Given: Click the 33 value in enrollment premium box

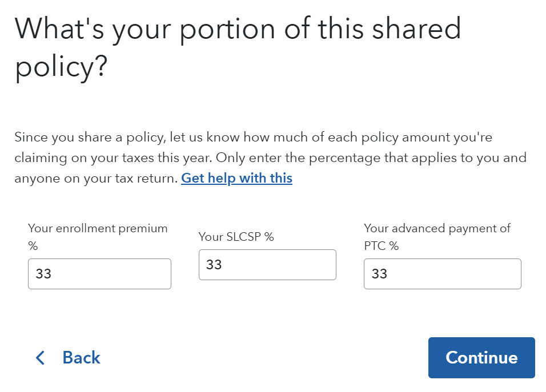Looking at the screenshot, I should pos(43,274).
